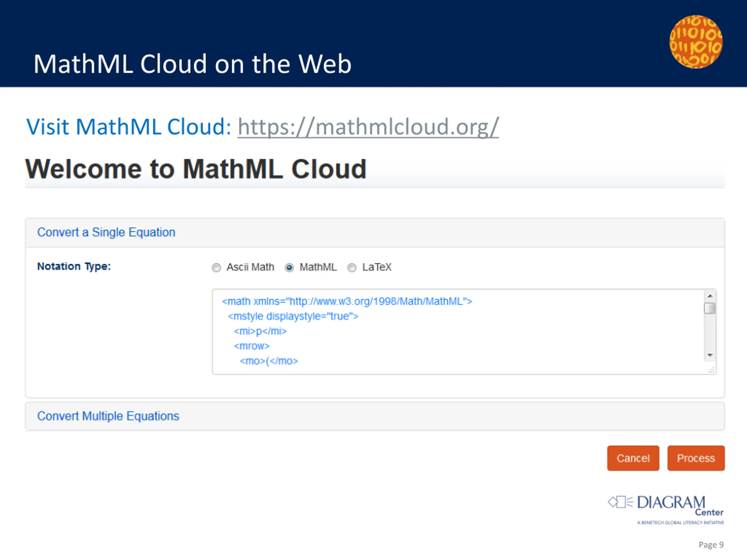
Task: Click the text area scroll down arrow
Action: (710, 355)
